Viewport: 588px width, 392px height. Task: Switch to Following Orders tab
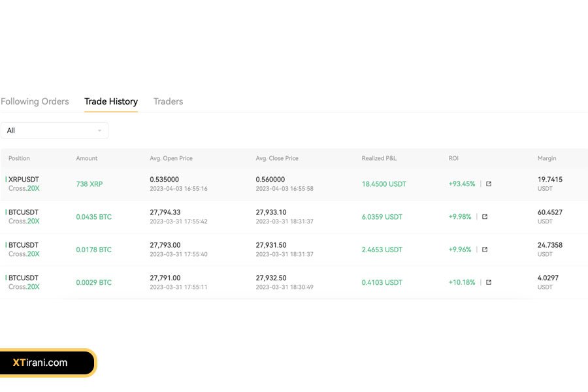pyautogui.click(x=35, y=101)
